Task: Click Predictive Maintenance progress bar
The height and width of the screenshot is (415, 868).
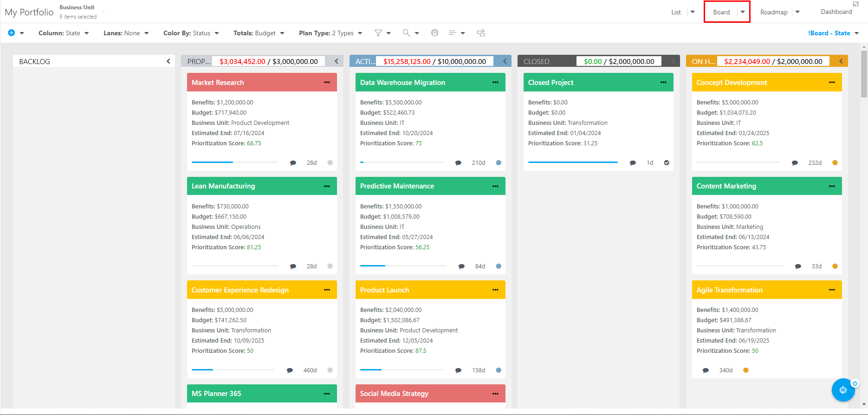Action: click(x=403, y=266)
